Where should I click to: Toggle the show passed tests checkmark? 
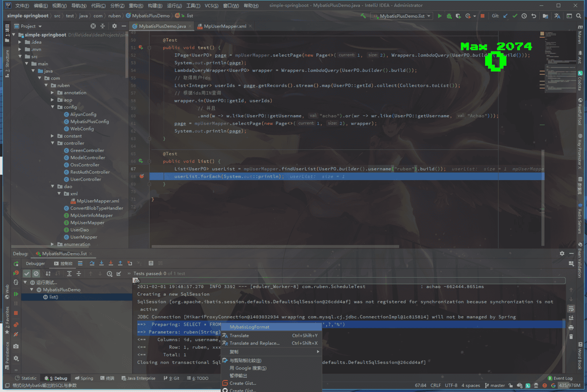click(x=26, y=274)
